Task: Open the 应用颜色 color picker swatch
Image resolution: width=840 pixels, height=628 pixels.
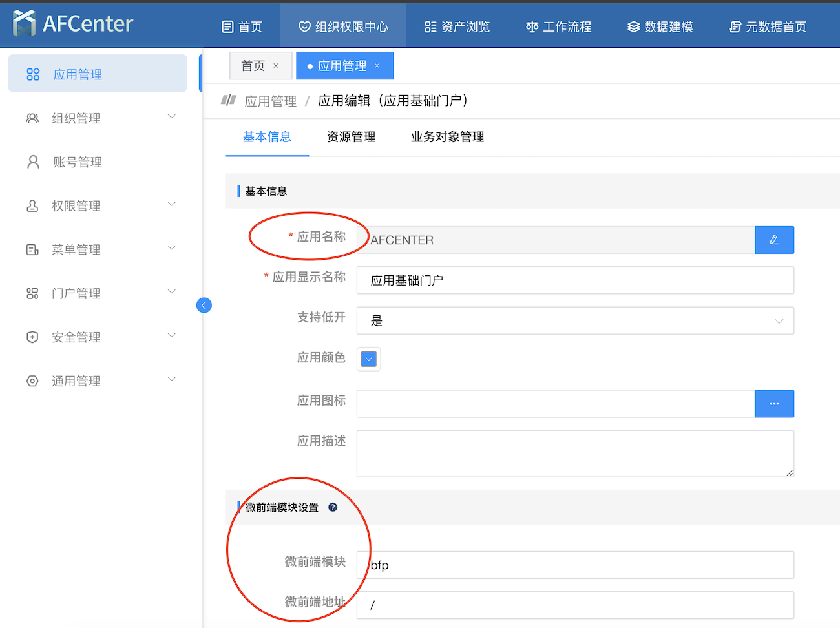Action: pyautogui.click(x=368, y=359)
